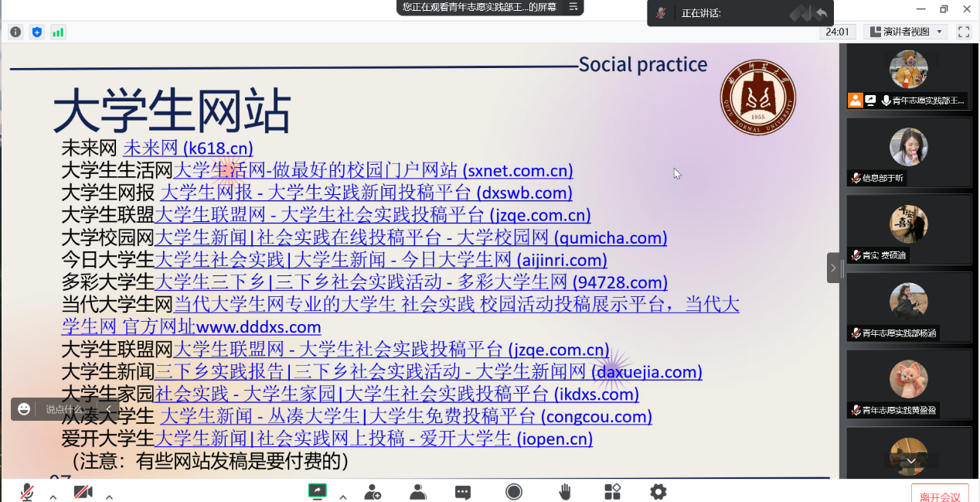Toggle fullscreen mode in top-right corner
Viewport: 980px width, 502px height.
click(964, 32)
